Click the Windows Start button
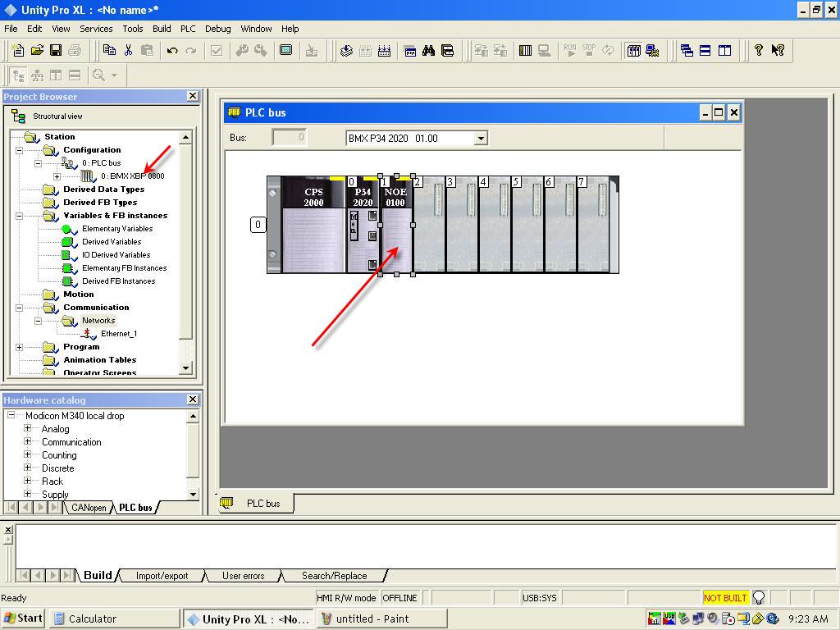The width and height of the screenshot is (840, 630). pyautogui.click(x=22, y=619)
